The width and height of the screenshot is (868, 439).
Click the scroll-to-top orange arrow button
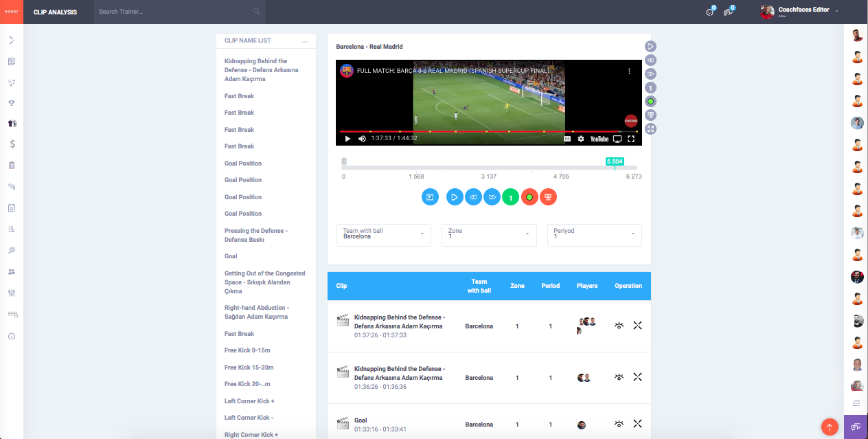tap(830, 427)
